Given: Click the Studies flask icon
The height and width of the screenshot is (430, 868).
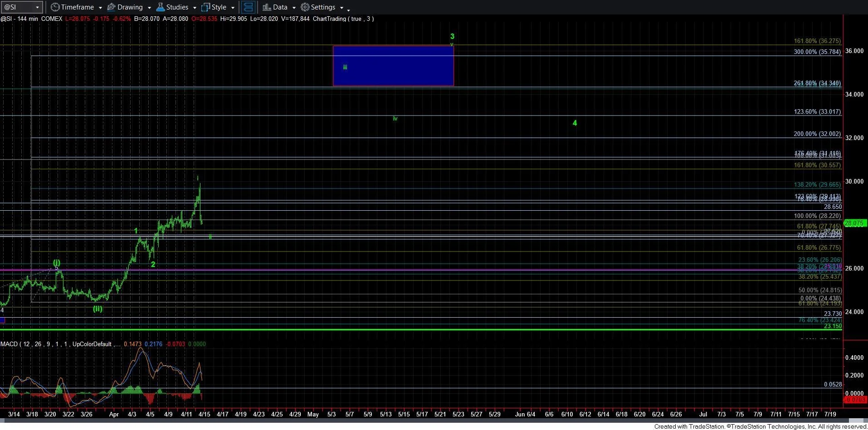Looking at the screenshot, I should [x=160, y=7].
